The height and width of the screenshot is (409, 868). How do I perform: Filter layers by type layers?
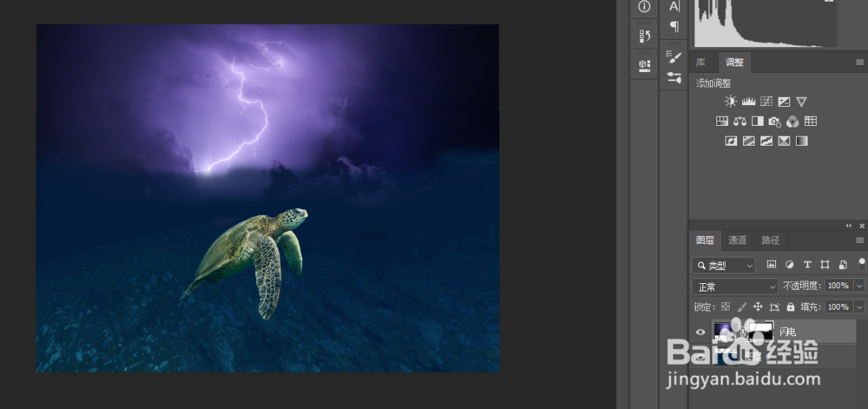coord(807,265)
